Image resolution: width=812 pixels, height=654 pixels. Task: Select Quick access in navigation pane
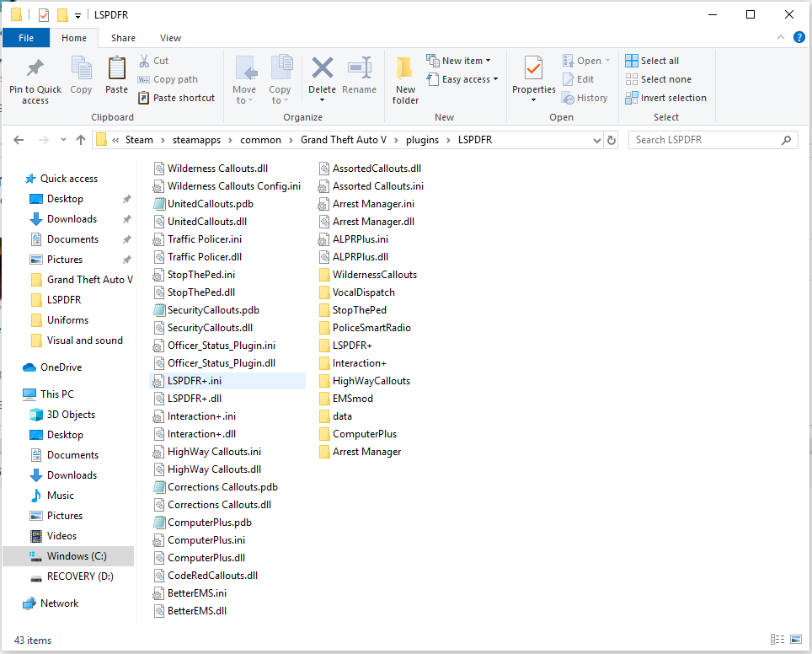click(x=69, y=179)
